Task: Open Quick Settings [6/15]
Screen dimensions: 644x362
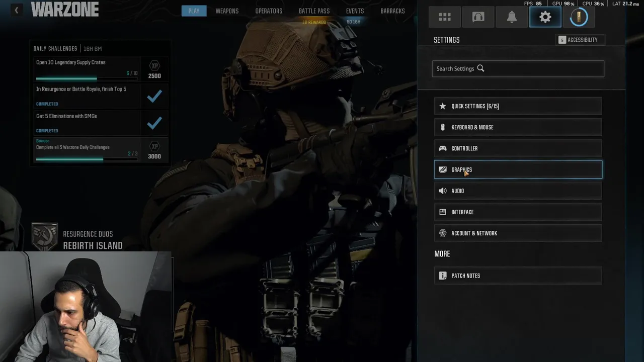Action: [x=518, y=106]
